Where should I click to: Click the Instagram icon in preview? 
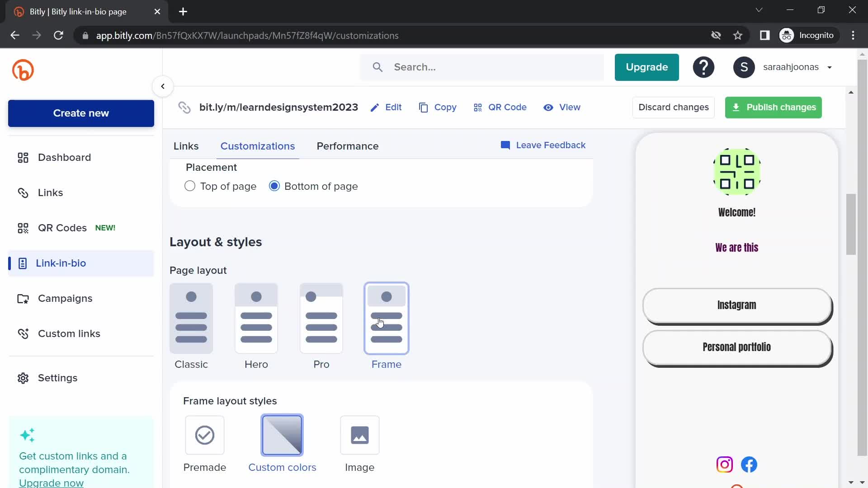pyautogui.click(x=725, y=465)
